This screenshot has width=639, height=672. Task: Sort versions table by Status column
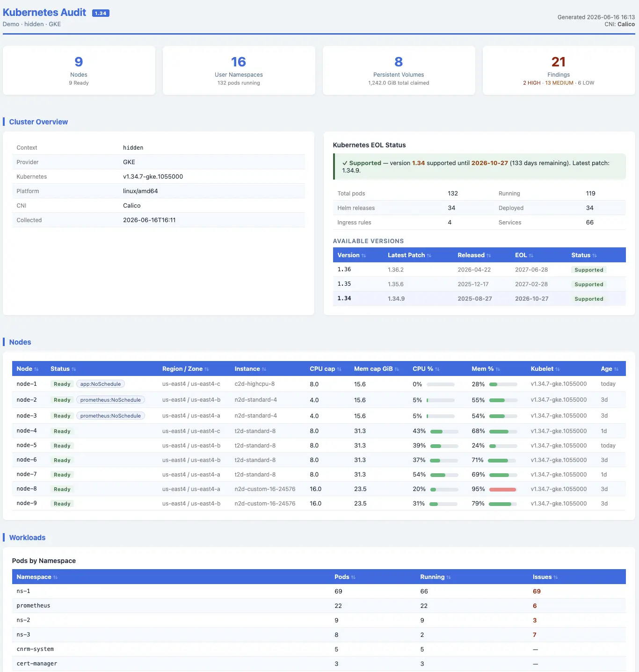[x=584, y=255]
